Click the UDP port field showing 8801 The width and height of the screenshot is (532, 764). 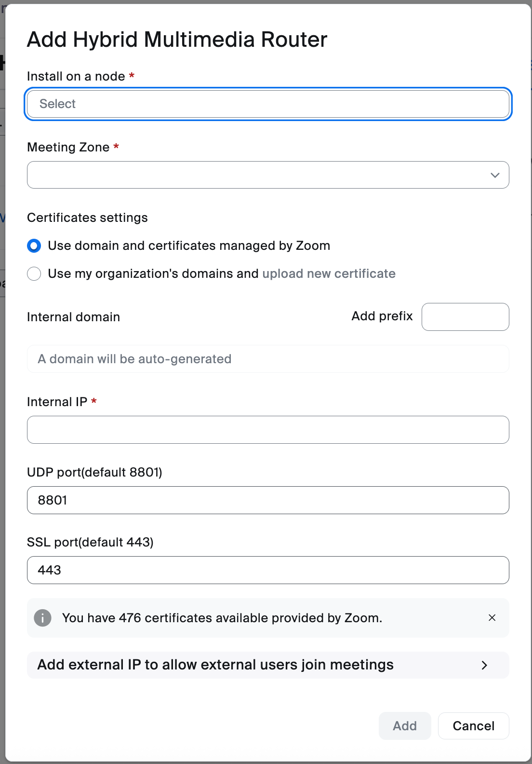268,500
